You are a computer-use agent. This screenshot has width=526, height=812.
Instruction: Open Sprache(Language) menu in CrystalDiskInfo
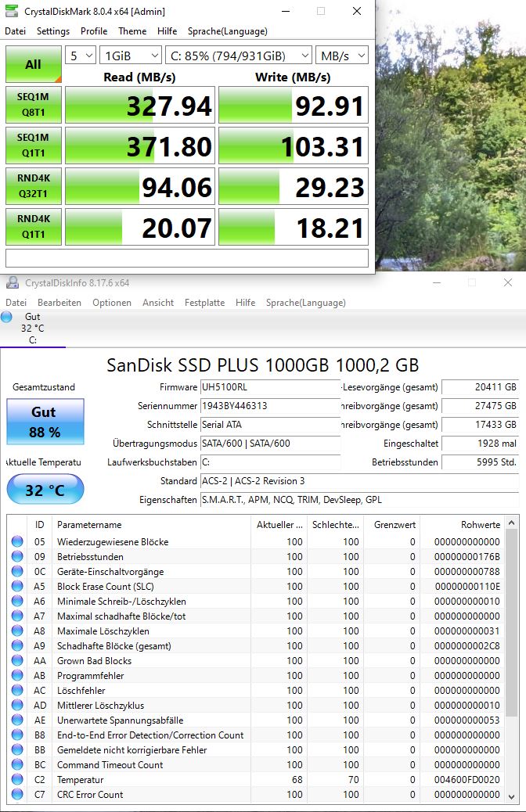pos(306,303)
